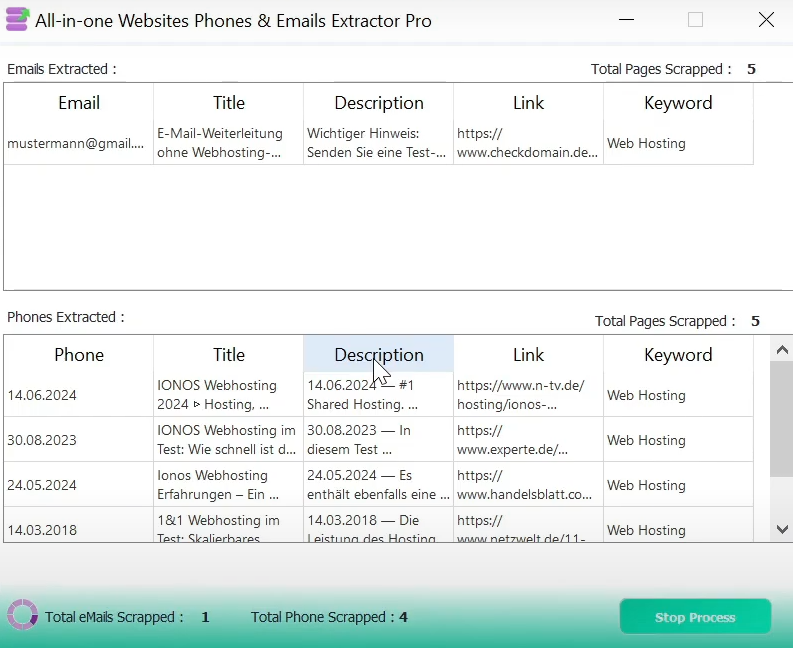Image resolution: width=793 pixels, height=648 pixels.
Task: Click the Link header in phones table
Action: 528,355
